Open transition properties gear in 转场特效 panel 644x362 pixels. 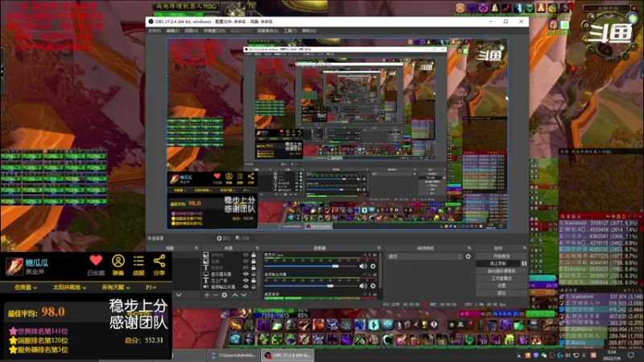468,257
